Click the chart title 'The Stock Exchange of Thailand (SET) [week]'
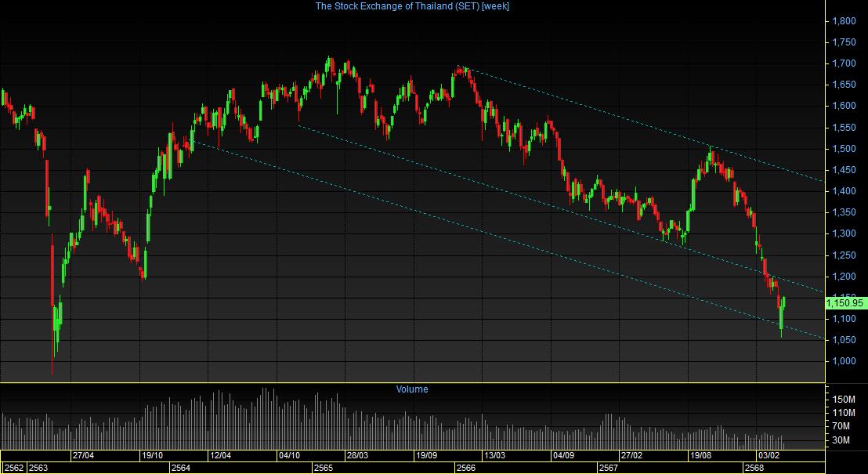Screen dimensions: 868x474 pos(412,6)
